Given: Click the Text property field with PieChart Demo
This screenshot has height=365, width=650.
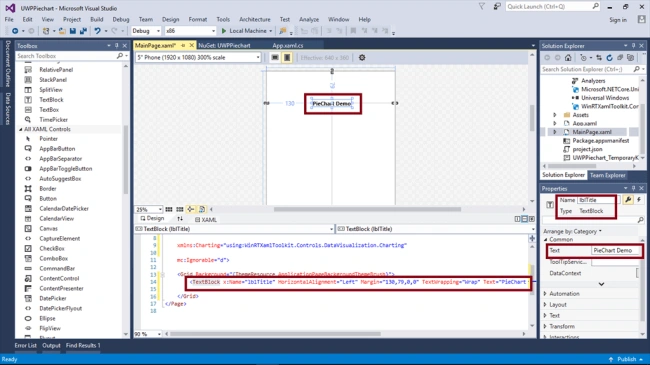Looking at the screenshot, I should click(616, 251).
